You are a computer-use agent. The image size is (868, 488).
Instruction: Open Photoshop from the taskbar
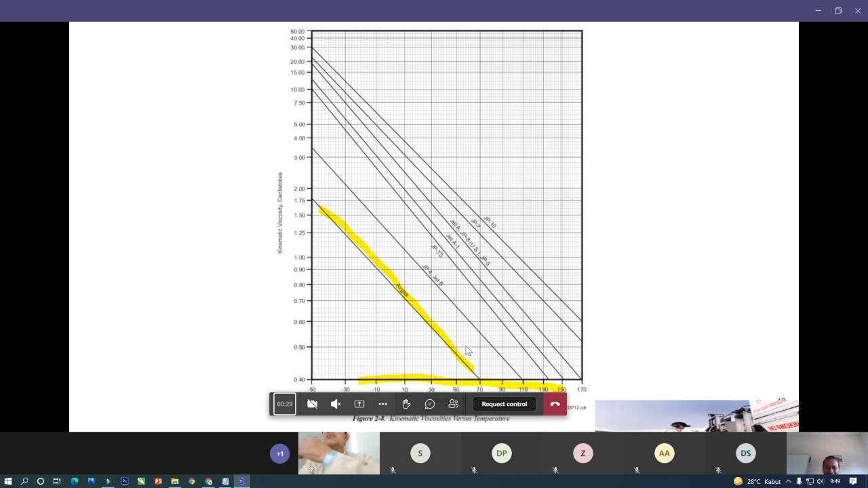click(125, 481)
